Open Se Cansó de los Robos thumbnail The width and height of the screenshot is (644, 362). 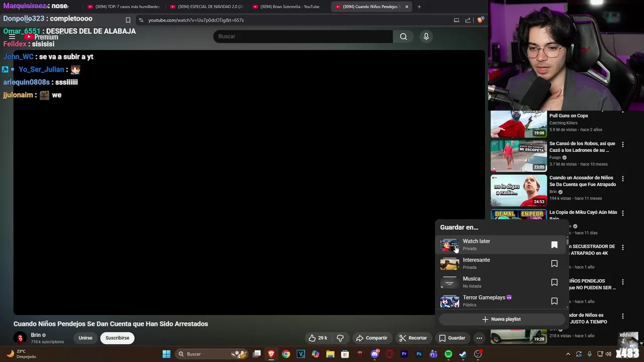(519, 156)
